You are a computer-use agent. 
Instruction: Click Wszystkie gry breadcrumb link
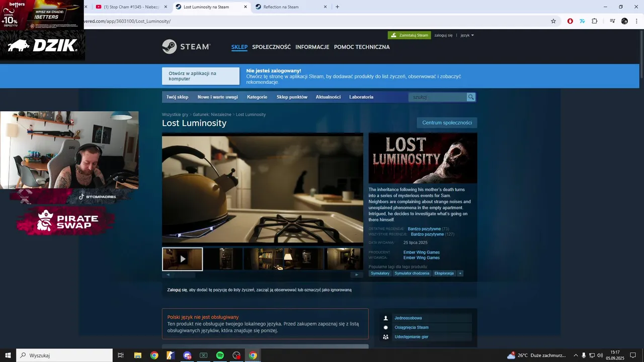click(x=175, y=115)
